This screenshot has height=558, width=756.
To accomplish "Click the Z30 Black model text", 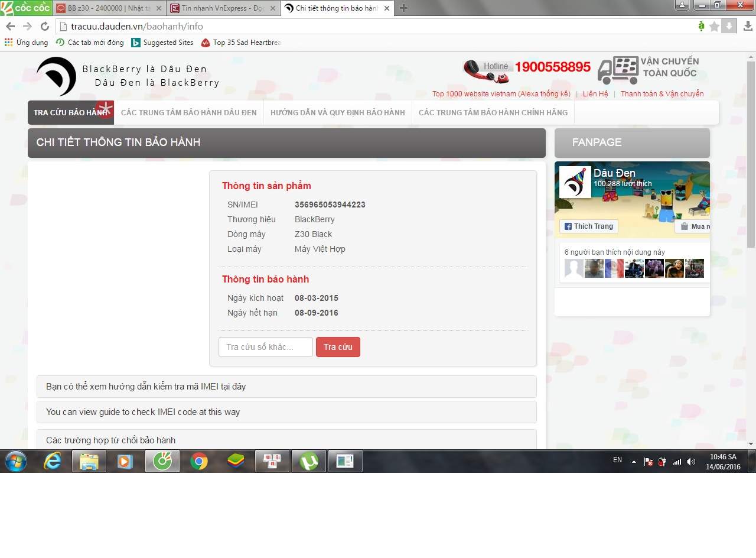I will 314,234.
